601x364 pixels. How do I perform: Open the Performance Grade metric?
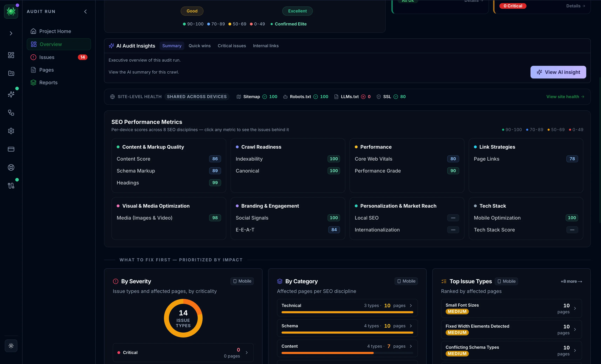point(407,171)
